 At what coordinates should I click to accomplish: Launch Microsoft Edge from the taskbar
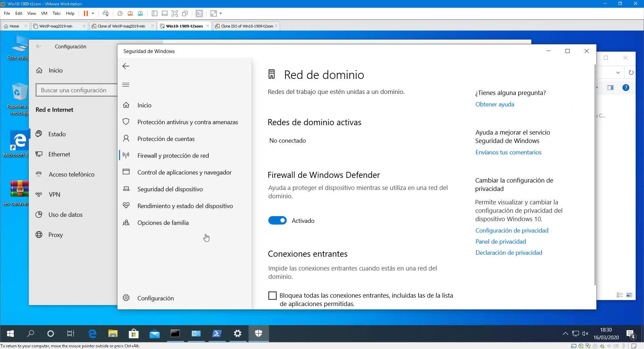(x=92, y=333)
